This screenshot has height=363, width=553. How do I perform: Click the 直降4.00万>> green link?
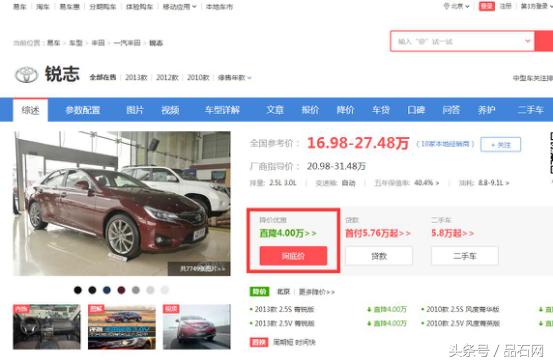[x=288, y=233]
